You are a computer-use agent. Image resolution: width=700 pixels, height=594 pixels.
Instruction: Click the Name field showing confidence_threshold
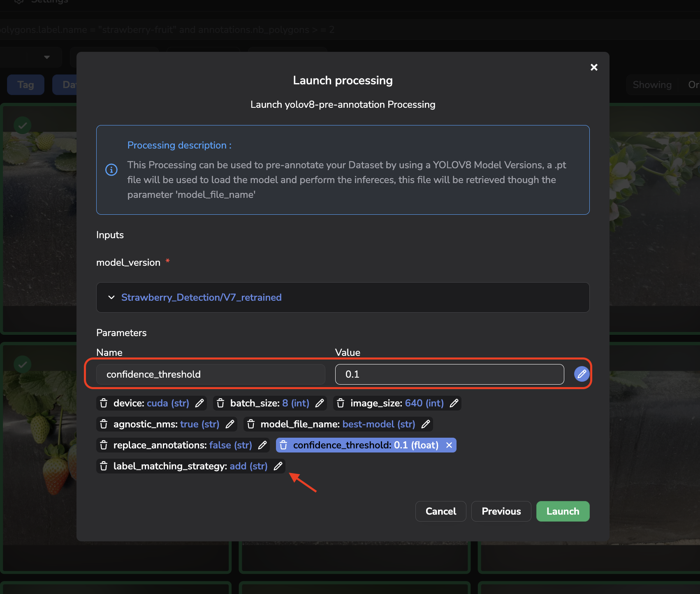(x=211, y=374)
